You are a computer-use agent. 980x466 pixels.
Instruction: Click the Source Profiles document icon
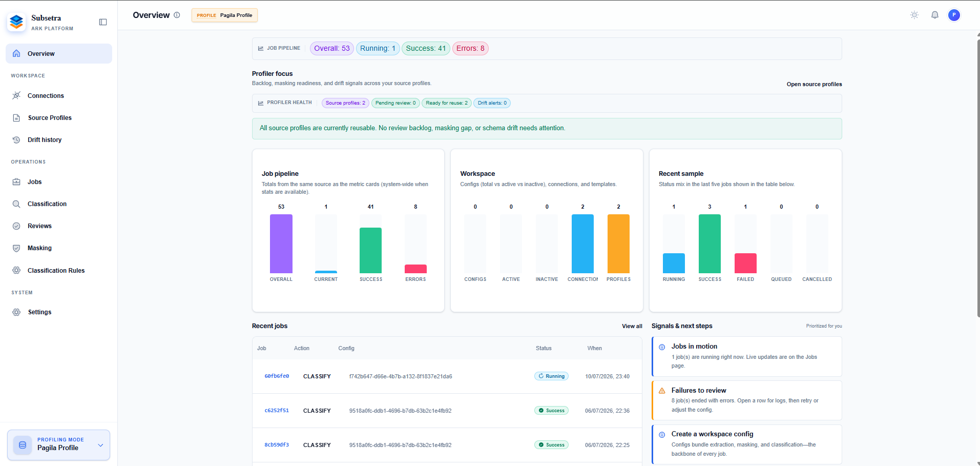point(16,117)
